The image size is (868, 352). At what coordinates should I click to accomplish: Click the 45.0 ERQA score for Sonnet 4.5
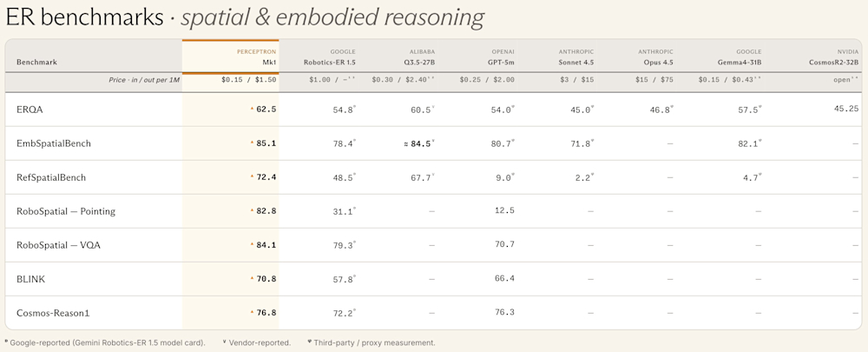click(582, 110)
